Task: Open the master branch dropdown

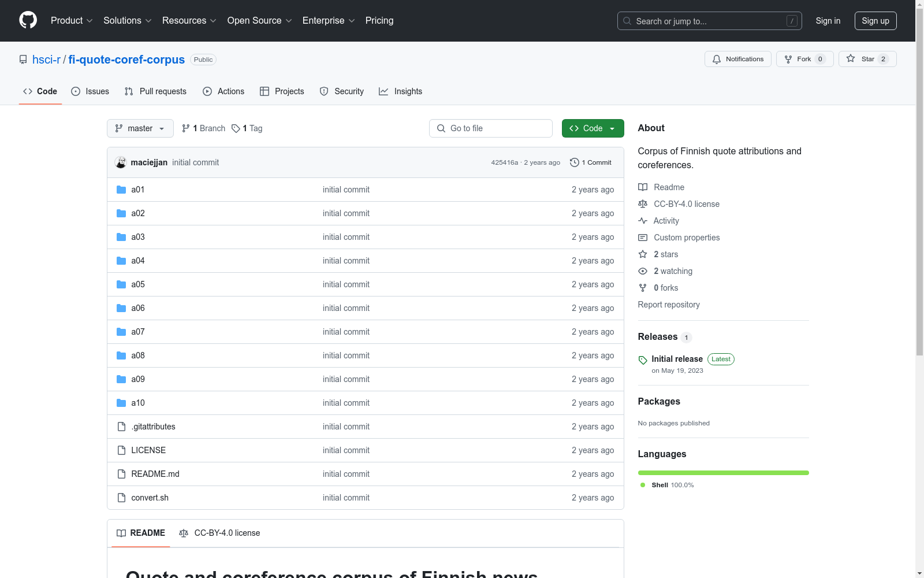Action: (x=140, y=128)
